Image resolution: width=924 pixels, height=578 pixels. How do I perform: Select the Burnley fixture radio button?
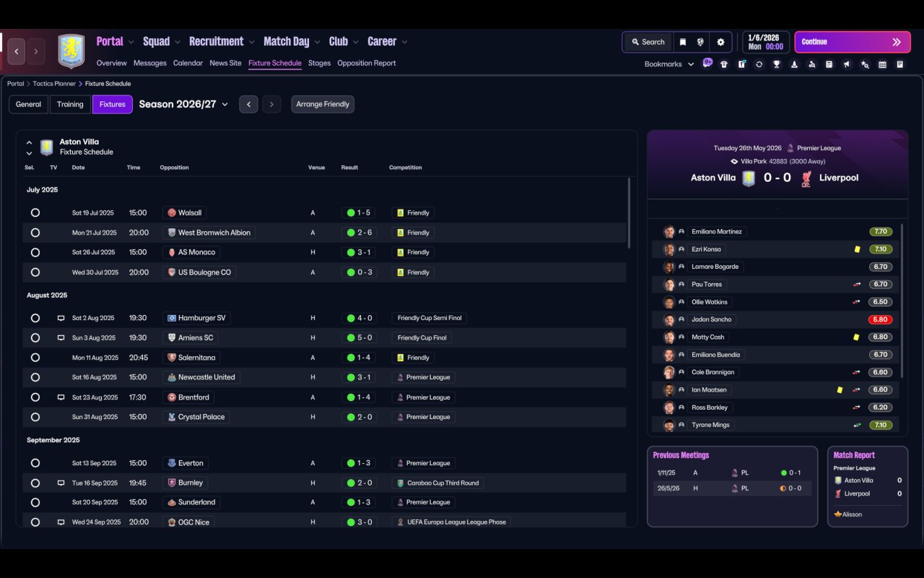pos(35,483)
